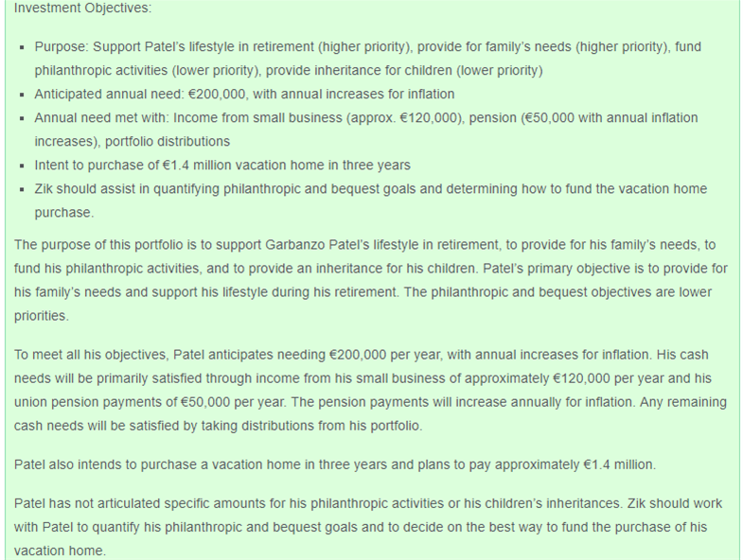The height and width of the screenshot is (560, 743).
Task: Click the bullet marker before "Anticipated annual need"
Action: point(21,96)
